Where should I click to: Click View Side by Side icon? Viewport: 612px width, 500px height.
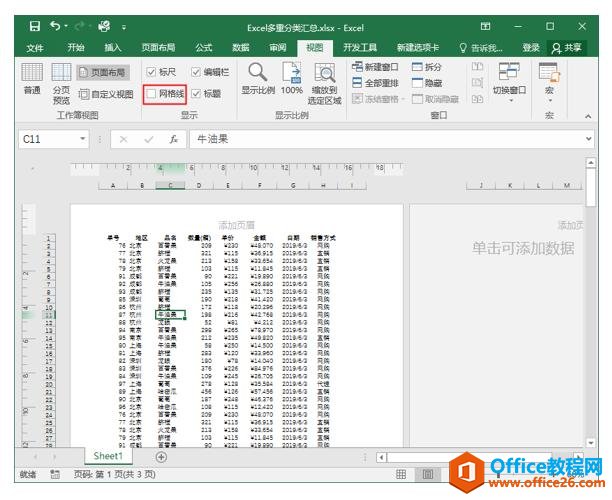477,67
